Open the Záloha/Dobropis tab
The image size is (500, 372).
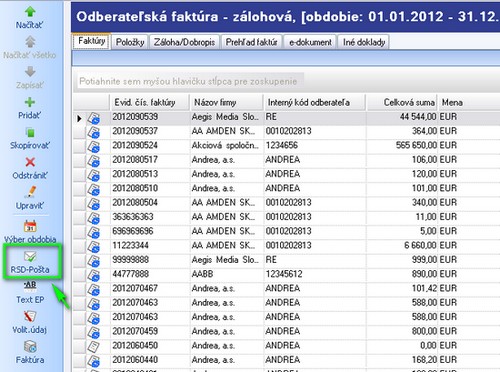pyautogui.click(x=184, y=42)
